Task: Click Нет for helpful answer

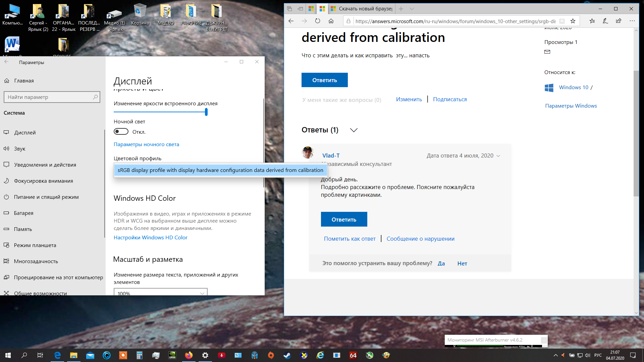Action: (x=462, y=263)
